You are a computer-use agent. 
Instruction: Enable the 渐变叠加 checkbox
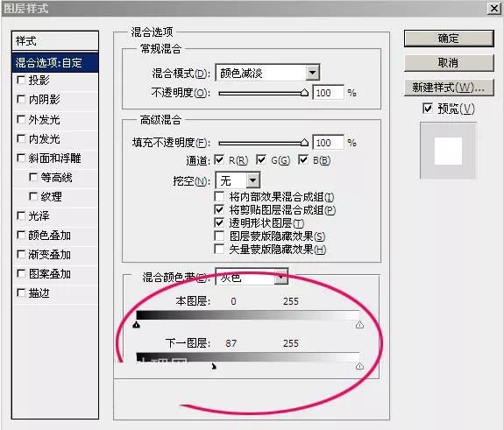point(21,254)
